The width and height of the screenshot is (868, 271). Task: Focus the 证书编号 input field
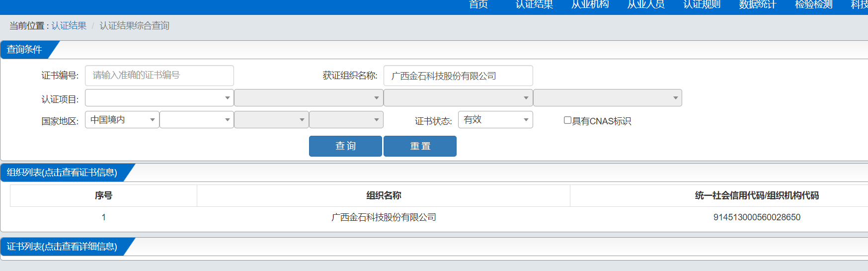point(159,76)
